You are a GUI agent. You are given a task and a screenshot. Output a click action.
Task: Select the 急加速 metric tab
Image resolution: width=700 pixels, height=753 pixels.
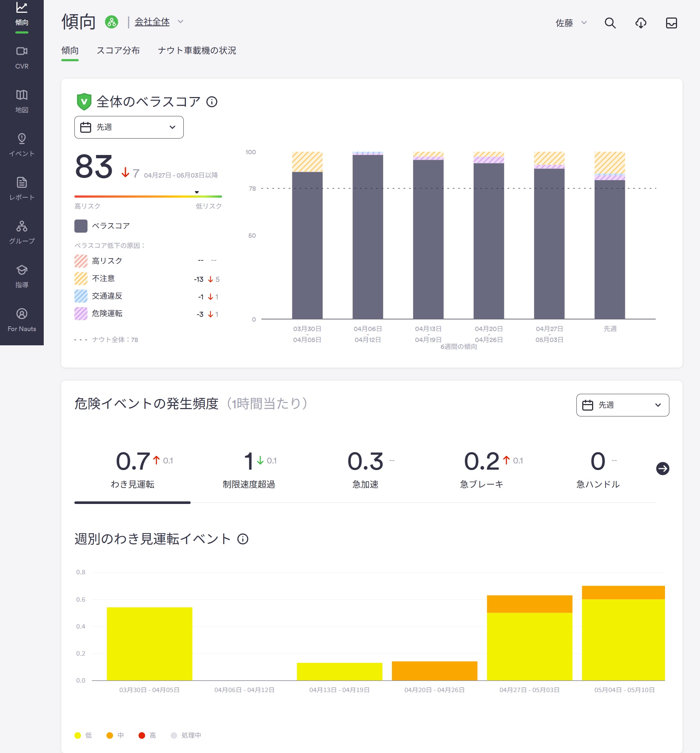pos(365,470)
